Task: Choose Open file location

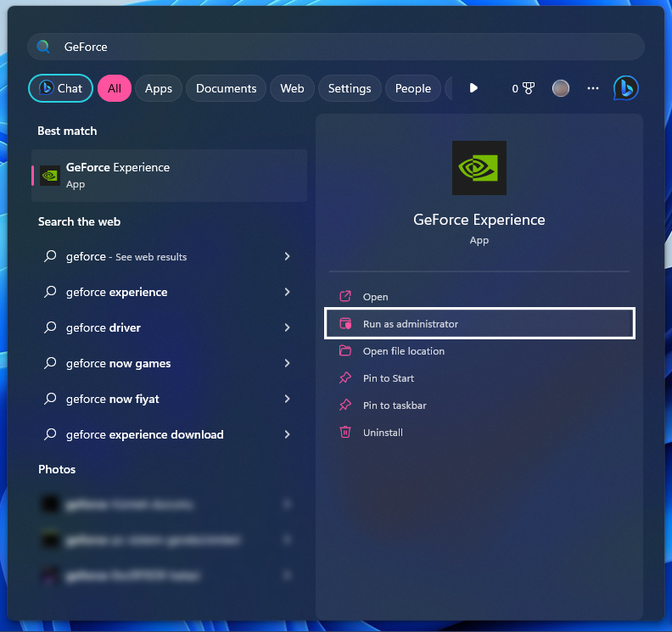Action: (x=479, y=351)
